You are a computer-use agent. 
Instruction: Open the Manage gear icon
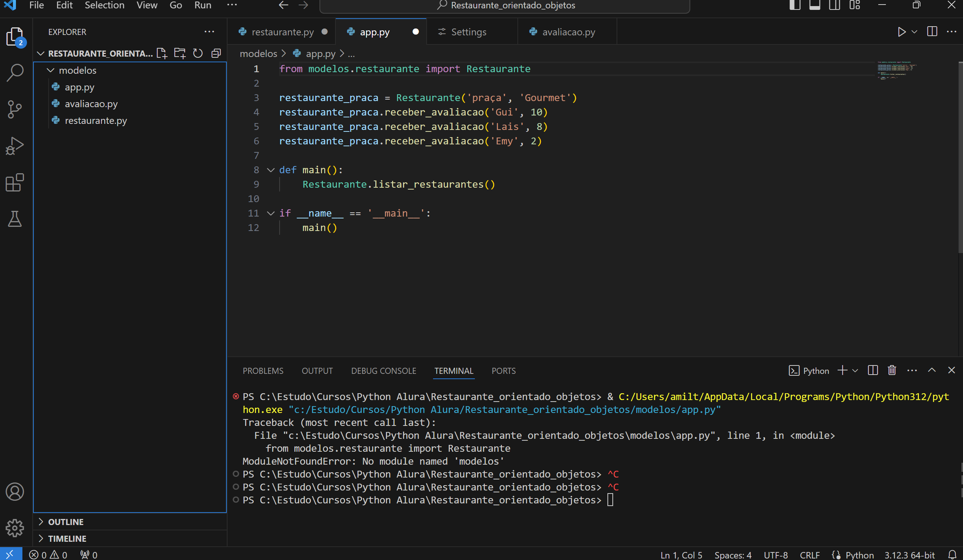(15, 528)
